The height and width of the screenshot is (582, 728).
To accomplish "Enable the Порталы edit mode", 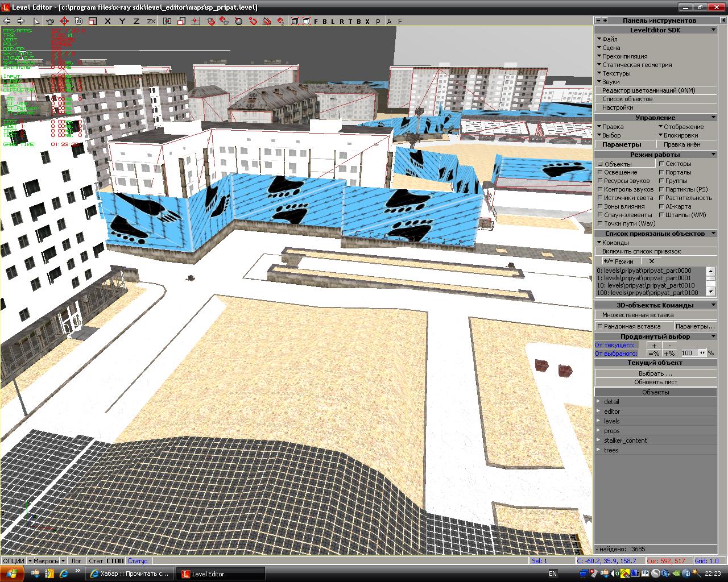I will click(x=675, y=172).
